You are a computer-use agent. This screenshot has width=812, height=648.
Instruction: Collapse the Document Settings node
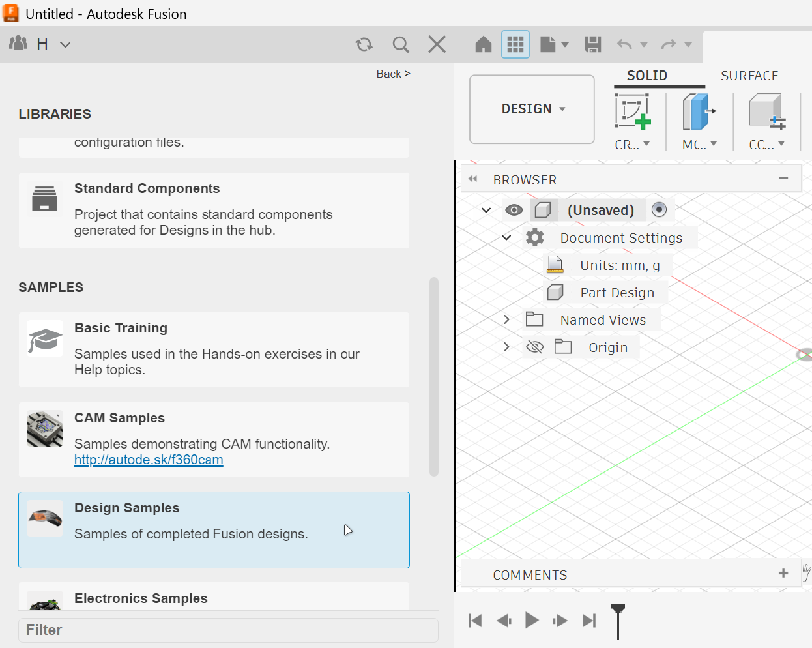click(506, 237)
